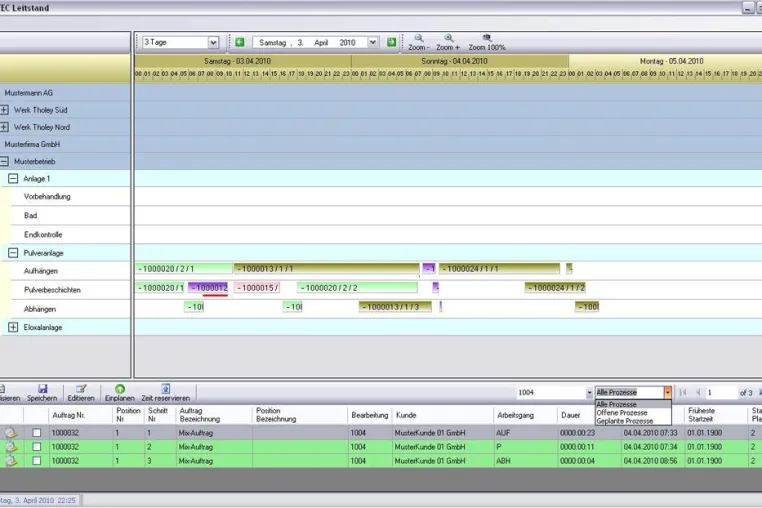Select pink bar 1000015 in Pulverbeschichten
The image size is (762, 508).
pyautogui.click(x=257, y=288)
